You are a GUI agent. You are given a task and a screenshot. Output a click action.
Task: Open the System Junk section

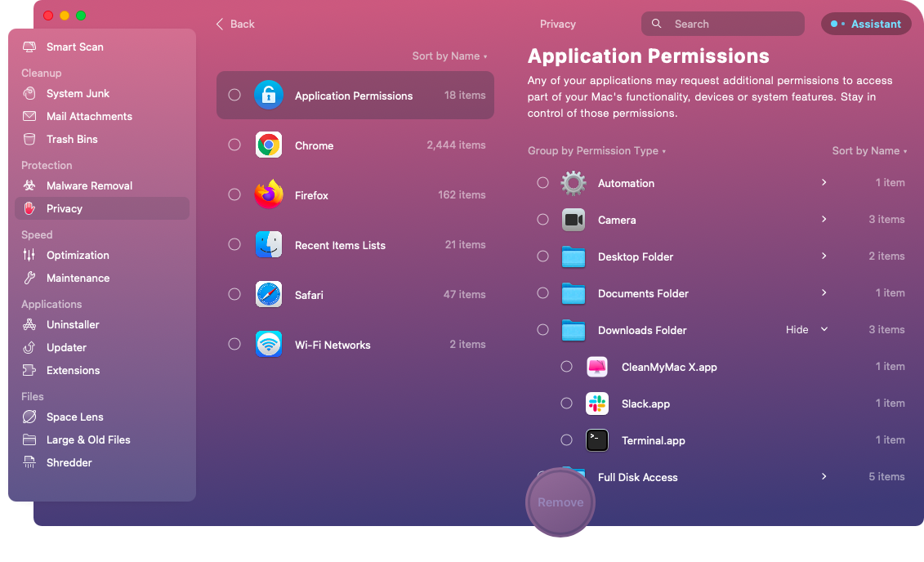101,94
